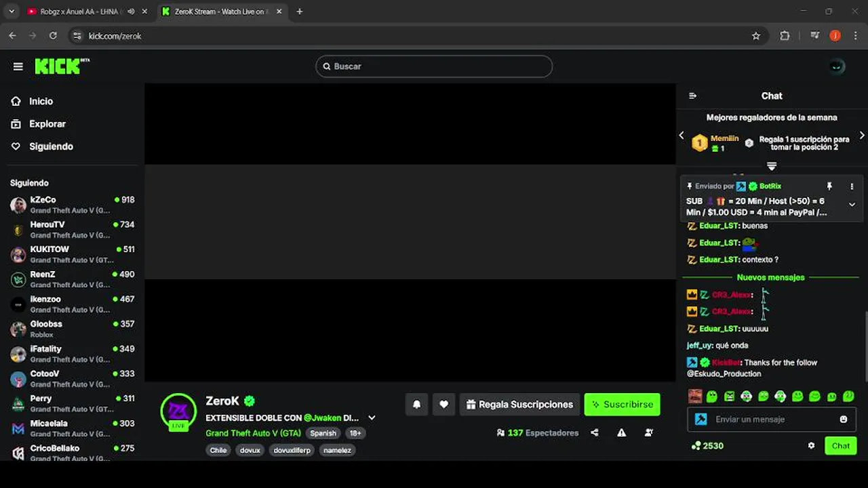Bookmark this page with star icon
The image size is (868, 488).
[756, 36]
